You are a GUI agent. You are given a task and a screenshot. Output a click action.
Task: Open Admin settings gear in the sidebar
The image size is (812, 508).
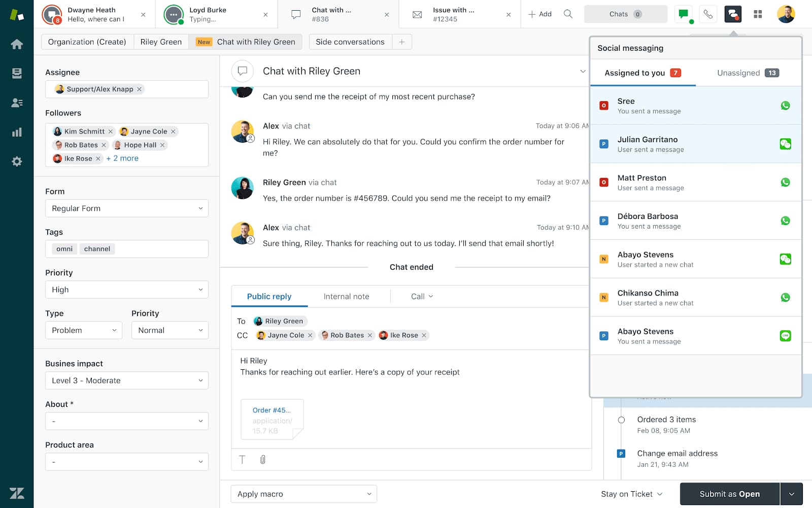pyautogui.click(x=17, y=161)
